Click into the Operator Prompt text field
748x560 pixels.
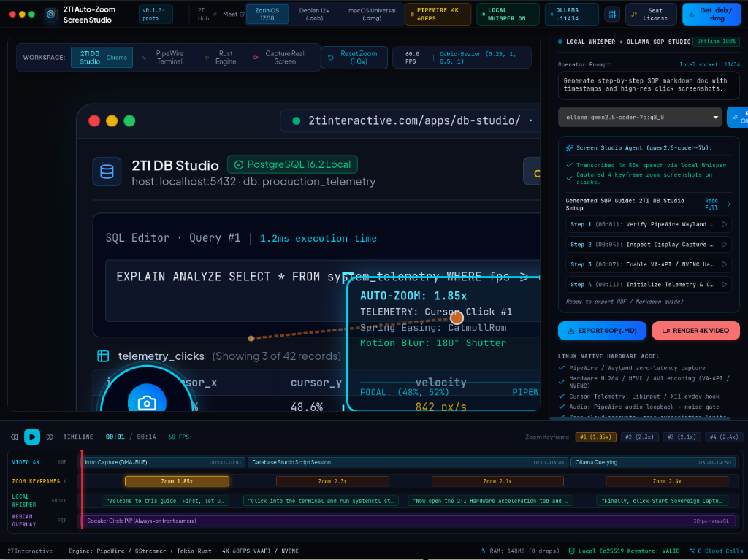[x=649, y=85]
